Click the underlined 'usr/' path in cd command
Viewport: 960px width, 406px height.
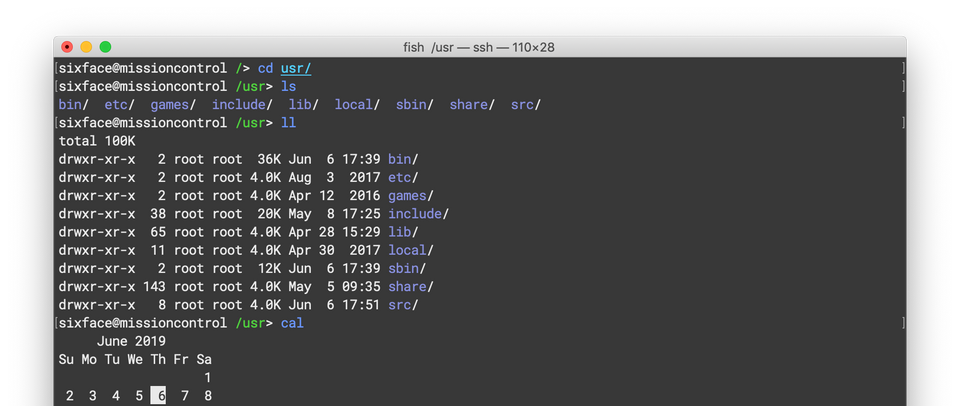click(x=296, y=68)
